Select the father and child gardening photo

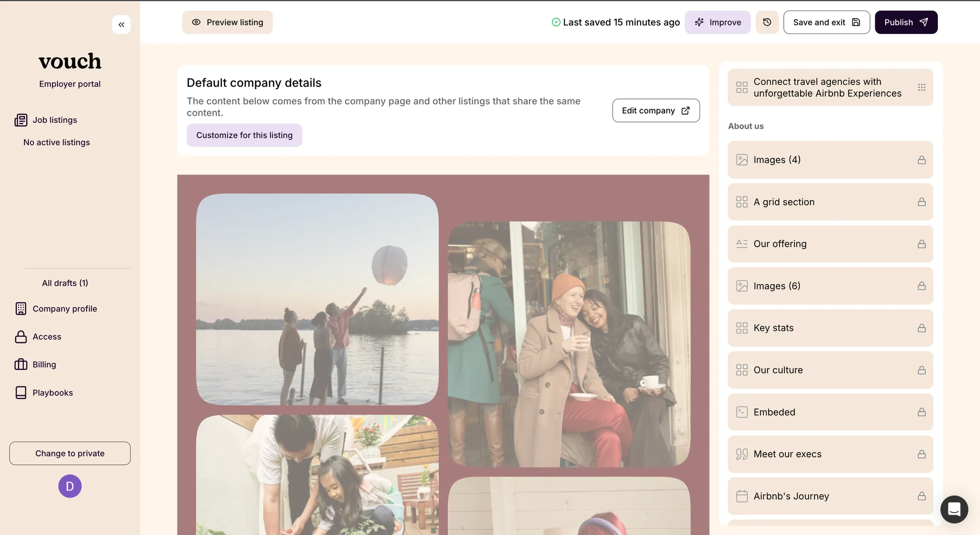(317, 475)
